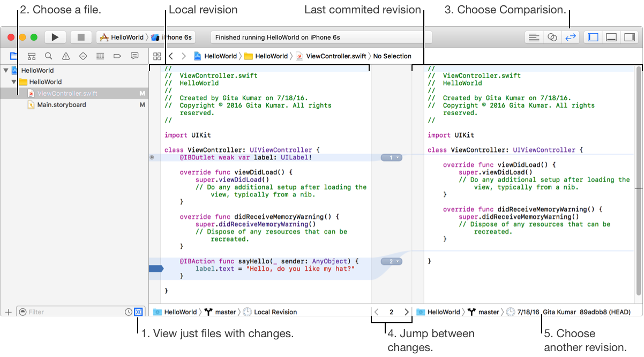The width and height of the screenshot is (644, 357).
Task: Click the navigator Filter field
Action: tap(70, 312)
